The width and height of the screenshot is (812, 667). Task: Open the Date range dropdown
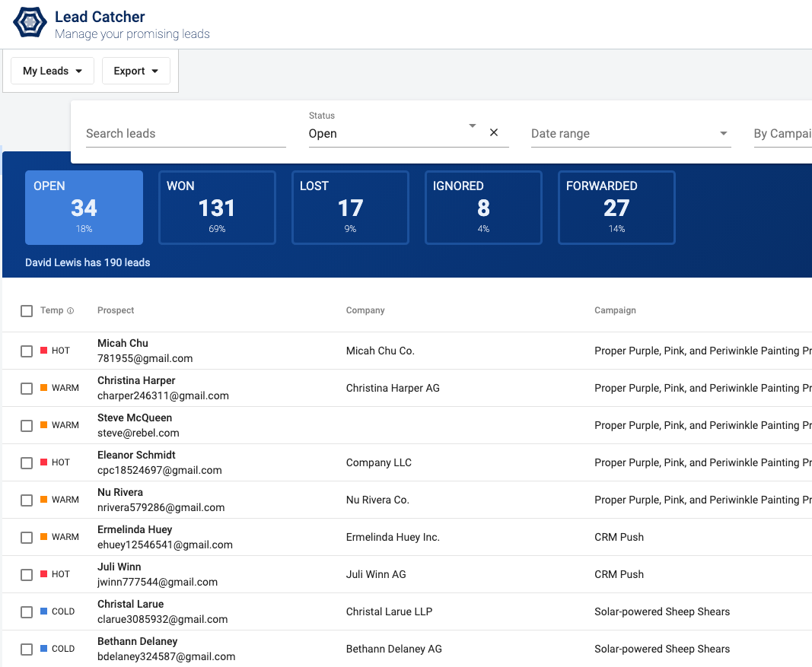coord(630,134)
